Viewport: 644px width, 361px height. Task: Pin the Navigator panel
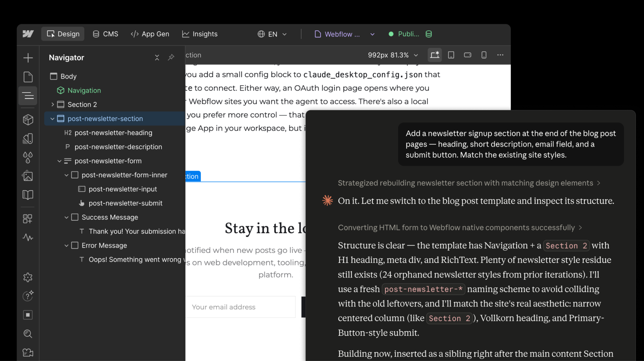171,57
